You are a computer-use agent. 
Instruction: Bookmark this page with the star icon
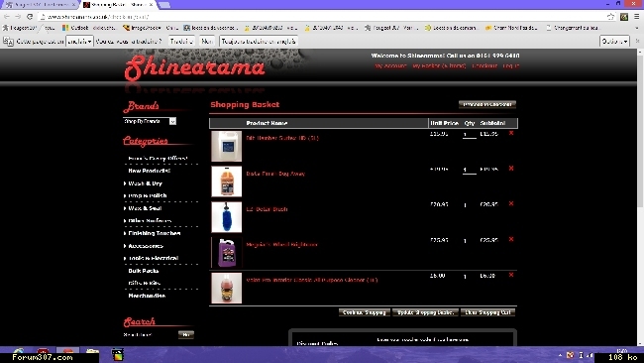tap(610, 17)
